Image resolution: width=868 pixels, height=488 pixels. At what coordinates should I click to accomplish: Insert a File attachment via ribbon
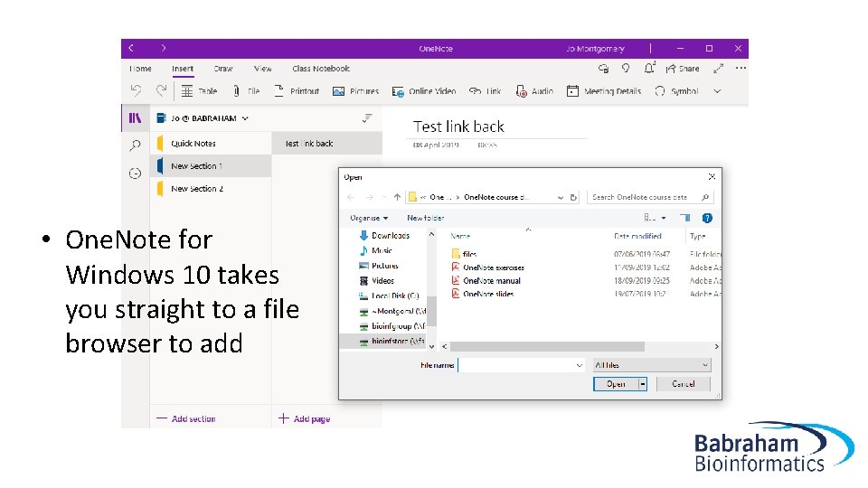coord(246,91)
